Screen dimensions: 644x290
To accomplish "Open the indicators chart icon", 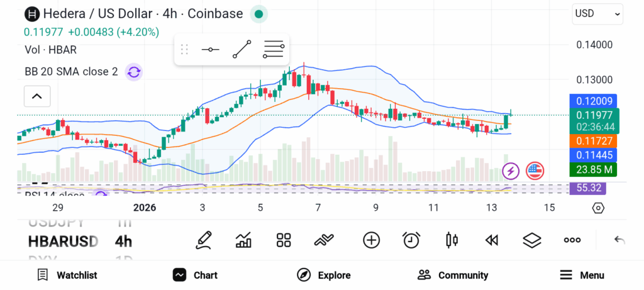I will click(243, 240).
